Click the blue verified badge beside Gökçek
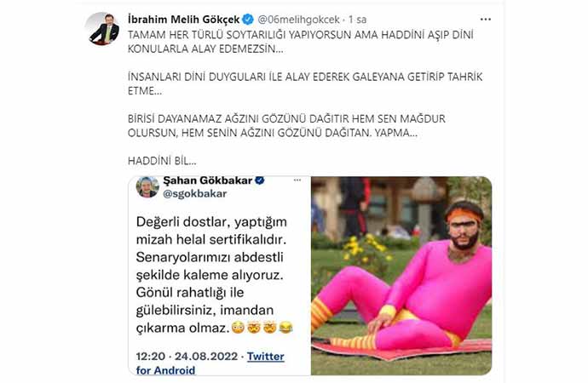 247,19
